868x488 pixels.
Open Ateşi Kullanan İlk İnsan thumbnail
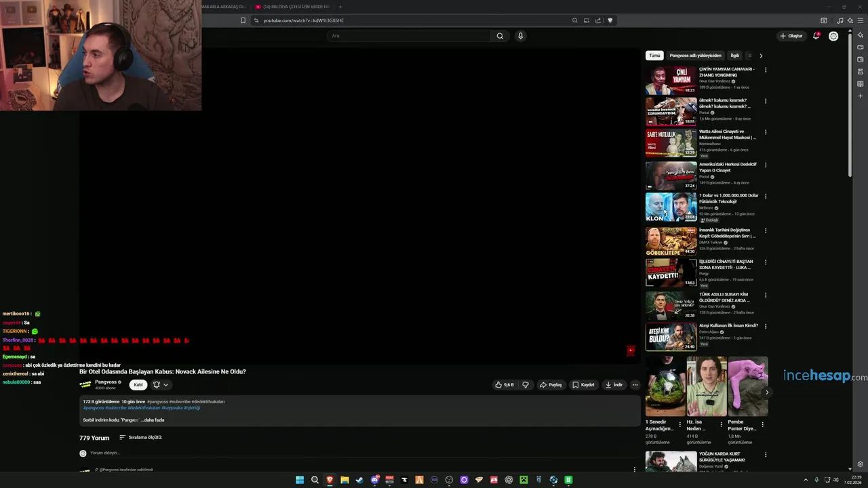[671, 337]
